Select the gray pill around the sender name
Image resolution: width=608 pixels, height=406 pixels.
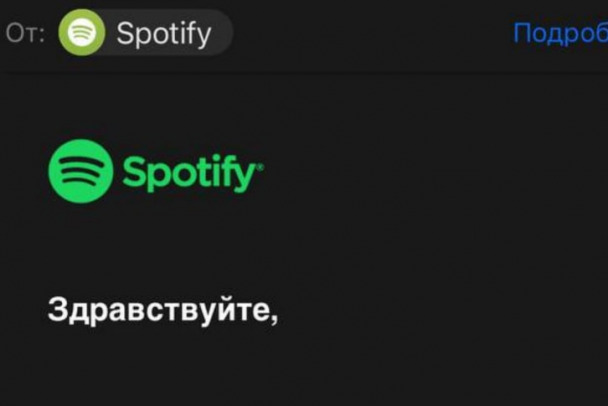pyautogui.click(x=145, y=33)
